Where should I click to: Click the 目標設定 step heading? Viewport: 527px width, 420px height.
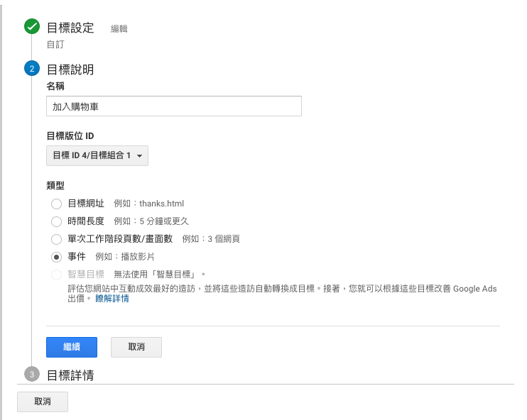(x=70, y=28)
